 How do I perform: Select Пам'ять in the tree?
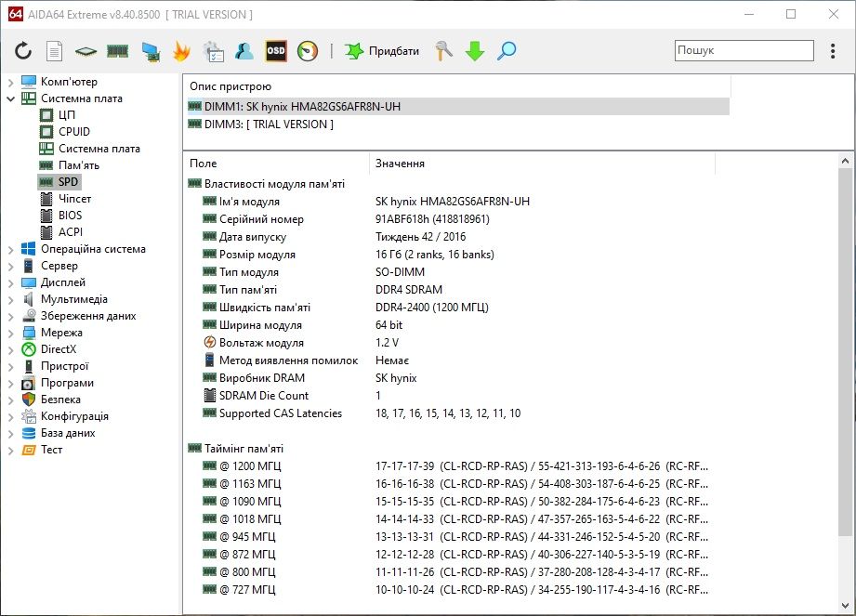click(79, 165)
